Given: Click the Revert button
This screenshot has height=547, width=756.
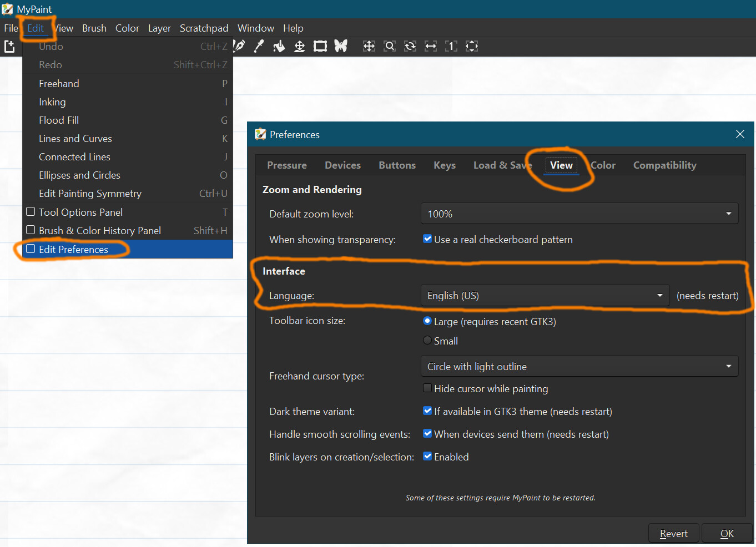Looking at the screenshot, I should pos(674,533).
